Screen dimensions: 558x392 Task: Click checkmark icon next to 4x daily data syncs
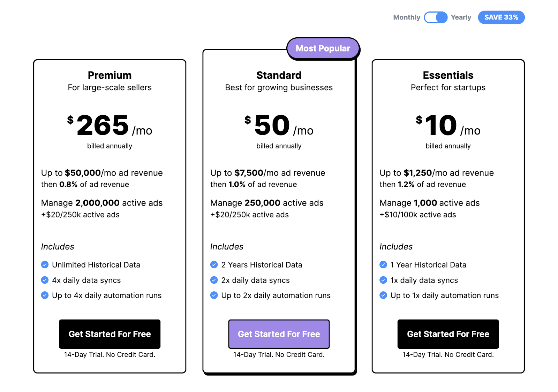(45, 280)
